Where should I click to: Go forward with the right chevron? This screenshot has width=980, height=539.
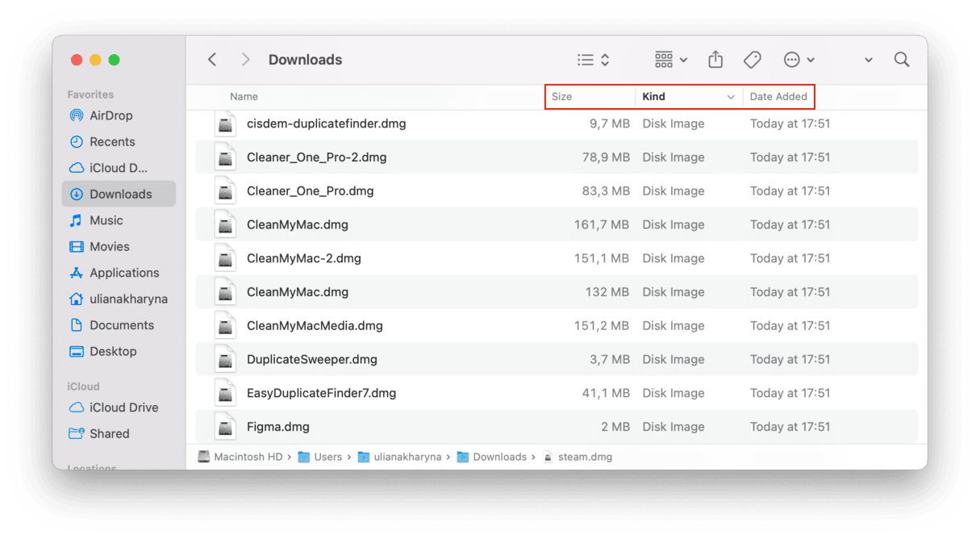click(245, 60)
